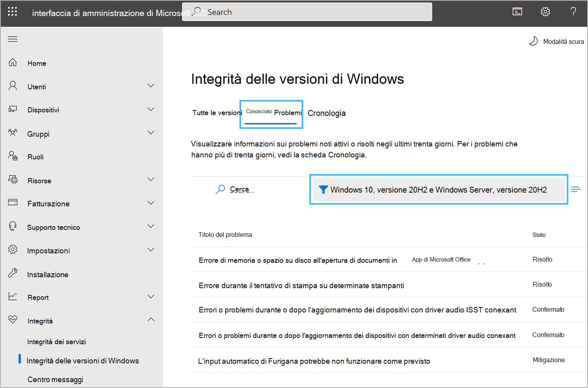Click the Utenti person icon

point(13,86)
